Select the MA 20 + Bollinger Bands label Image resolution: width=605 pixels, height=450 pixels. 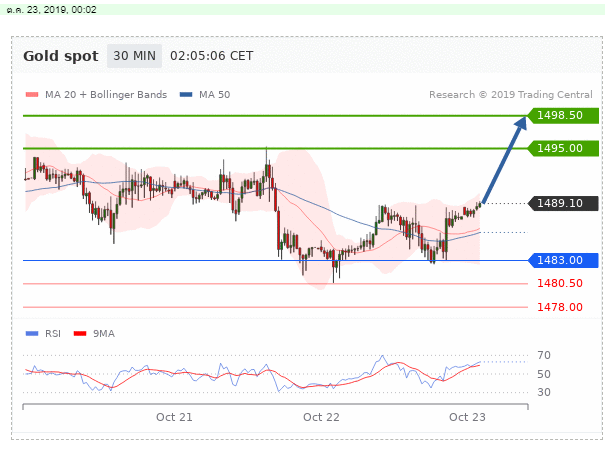tap(106, 95)
